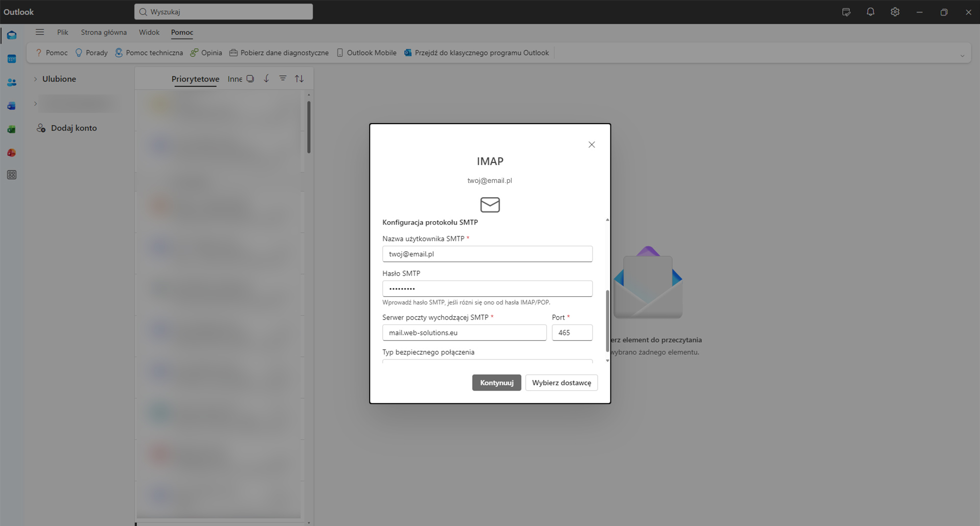
Task: Open the People contacts icon in sidebar
Action: [x=12, y=83]
